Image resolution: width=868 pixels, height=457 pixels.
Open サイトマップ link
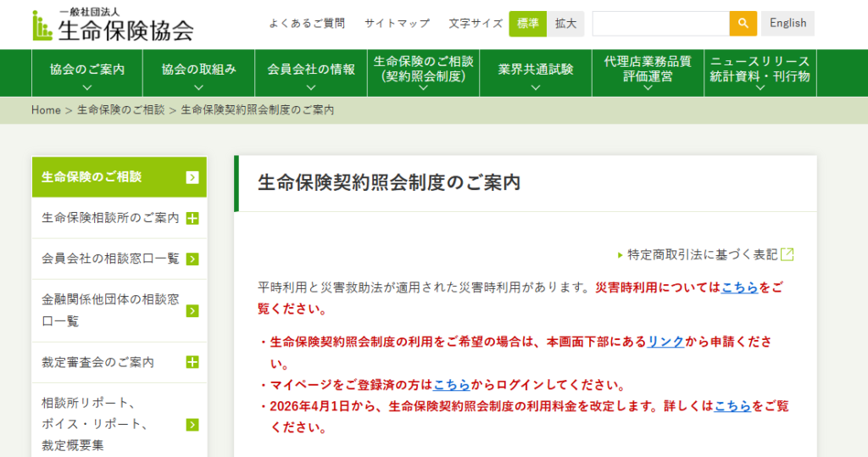397,23
